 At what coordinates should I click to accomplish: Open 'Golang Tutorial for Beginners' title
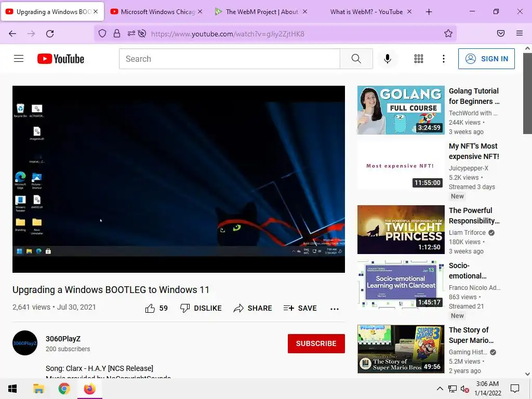[474, 96]
